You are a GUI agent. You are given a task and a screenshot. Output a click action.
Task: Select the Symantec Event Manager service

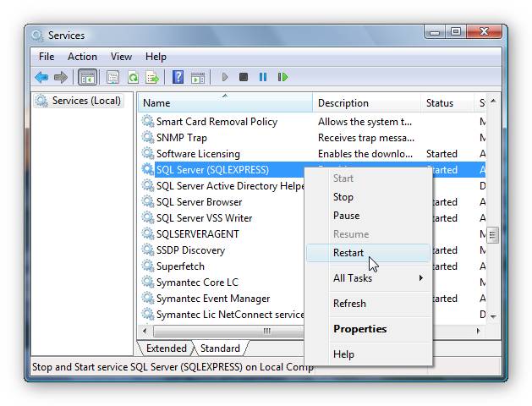[213, 299]
